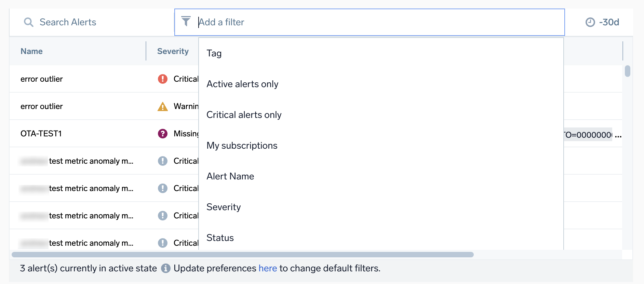Screen dimensions: 644x284
Task: Click the Search Alerts input field
Action: [x=92, y=22]
